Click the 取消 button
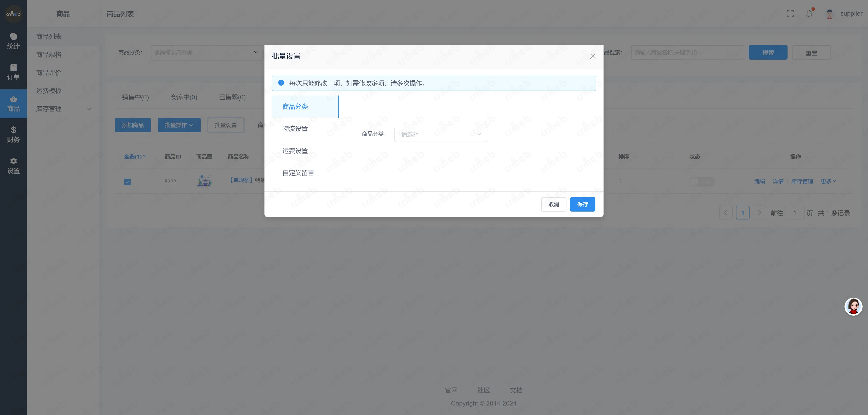The height and width of the screenshot is (415, 868). pyautogui.click(x=554, y=204)
